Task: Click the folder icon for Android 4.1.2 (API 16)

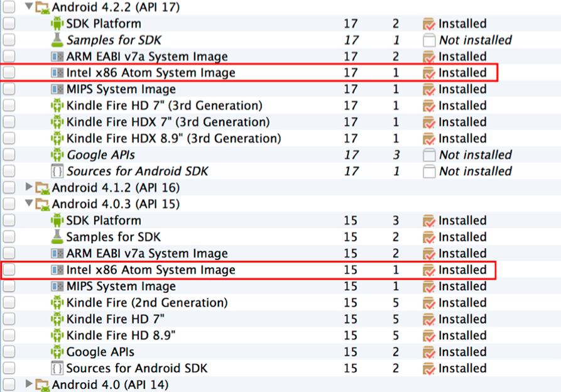Action: pyautogui.click(x=43, y=188)
